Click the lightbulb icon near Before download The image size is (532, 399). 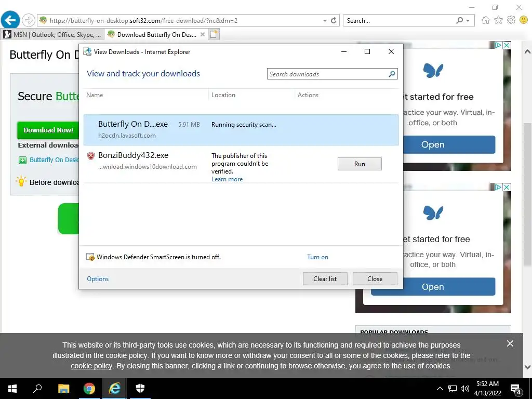21,181
